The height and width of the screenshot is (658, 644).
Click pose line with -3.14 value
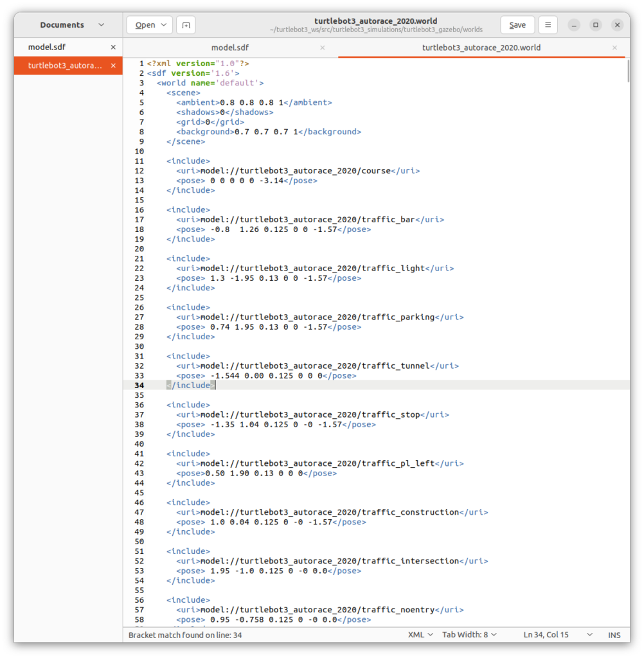point(246,181)
